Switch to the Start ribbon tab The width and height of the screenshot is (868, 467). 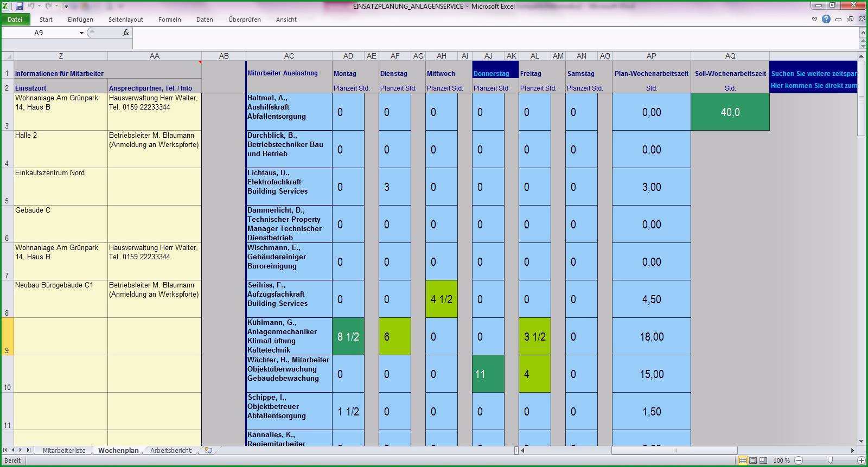(46, 20)
